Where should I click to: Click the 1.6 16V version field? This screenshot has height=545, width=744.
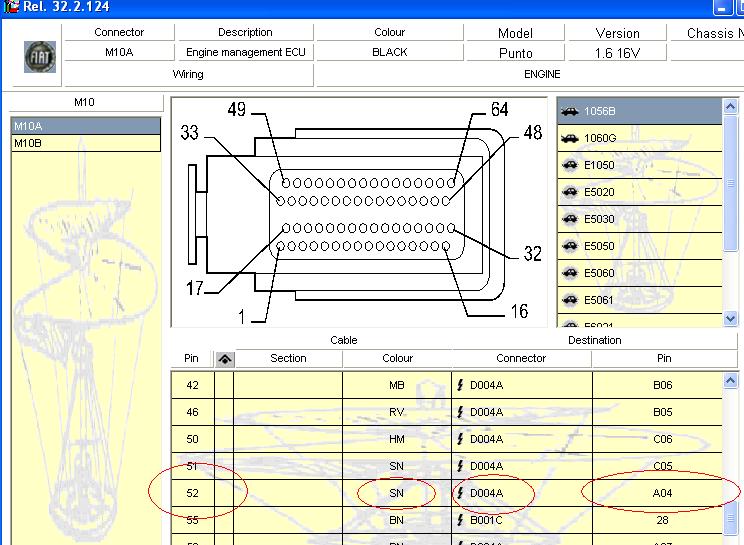tap(617, 53)
